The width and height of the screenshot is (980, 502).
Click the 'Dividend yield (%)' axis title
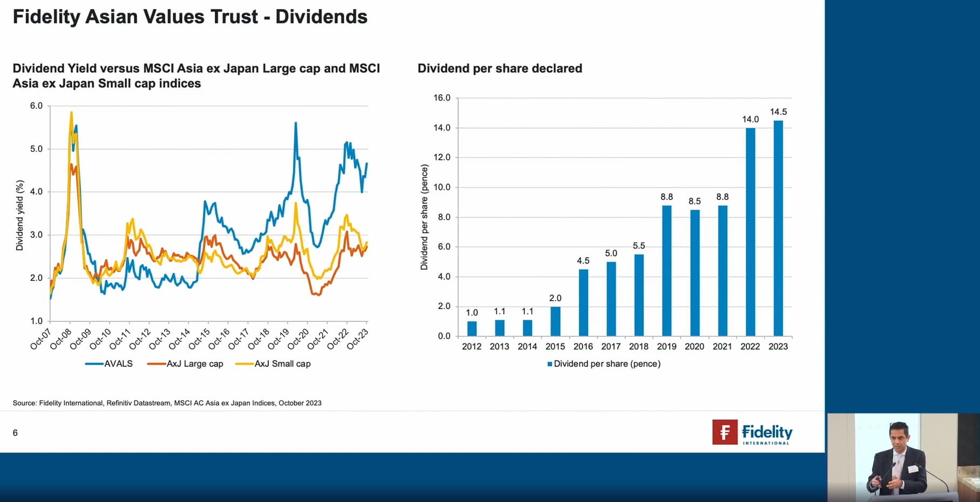pyautogui.click(x=20, y=215)
